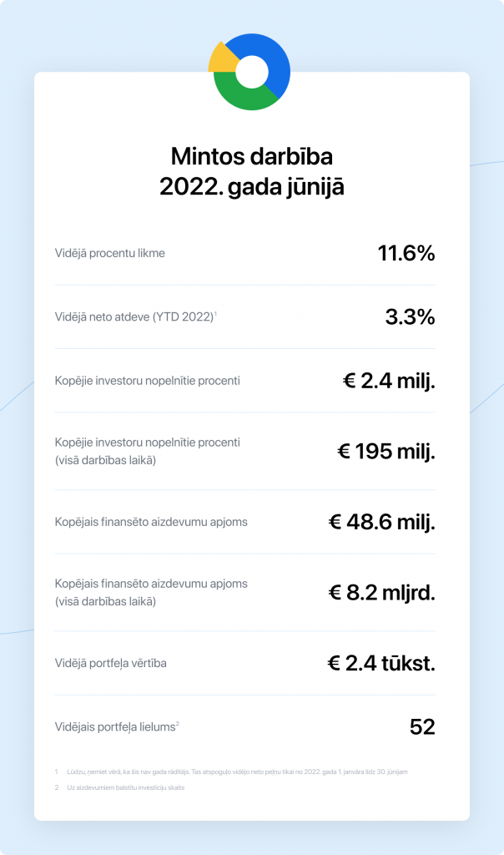Click the € 2.4 milj. interest value
Viewport: 504px width, 855px height.
pyautogui.click(x=389, y=382)
